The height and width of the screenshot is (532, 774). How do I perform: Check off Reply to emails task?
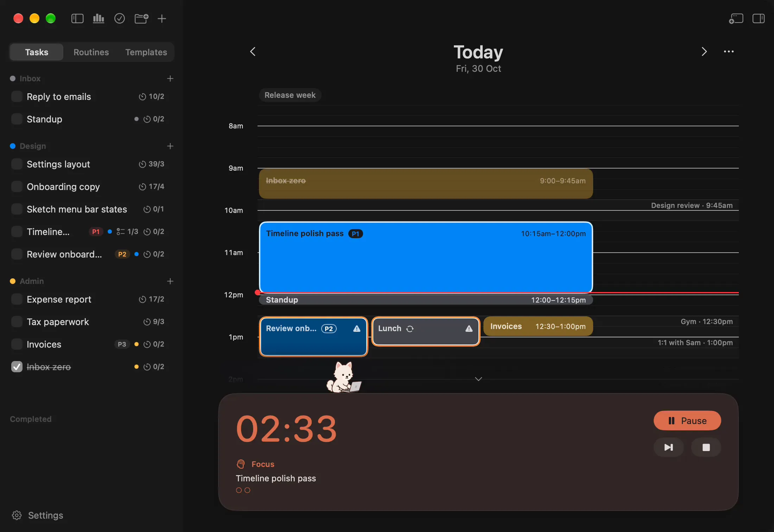(x=17, y=96)
